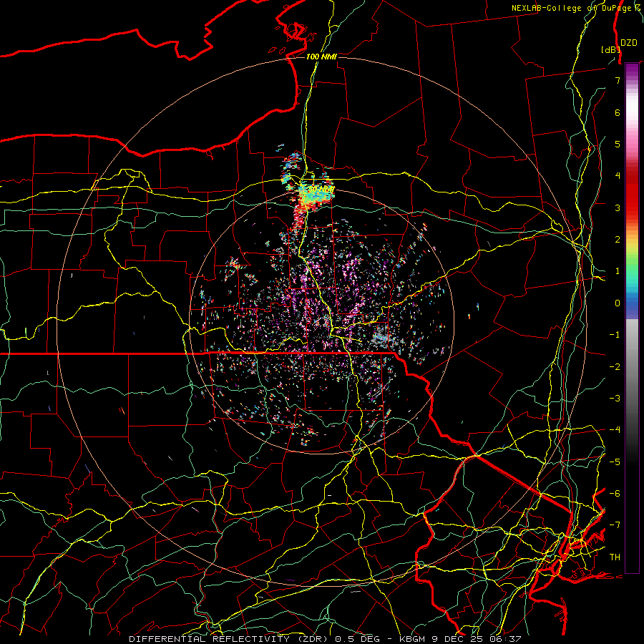Click the DZD legend title
644x644 pixels.
pos(629,43)
